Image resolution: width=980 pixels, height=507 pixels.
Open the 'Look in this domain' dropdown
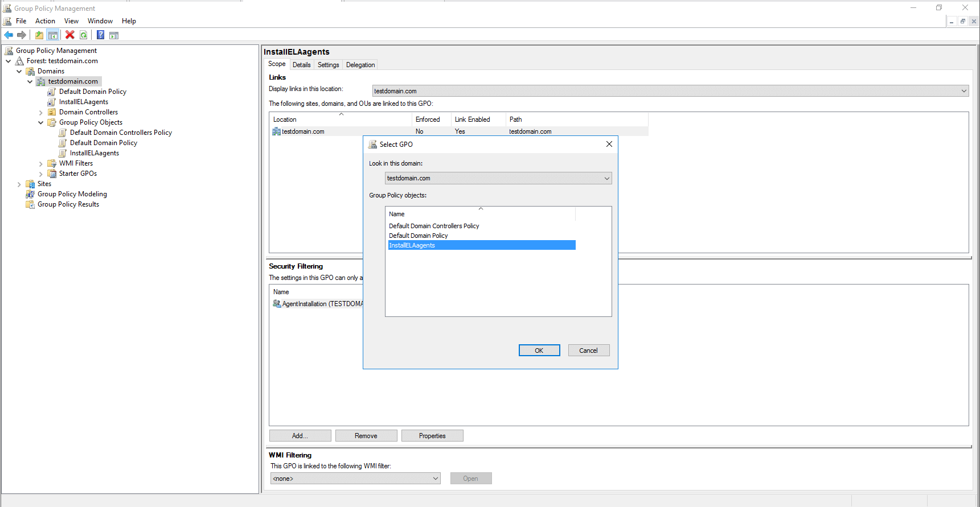pos(498,178)
